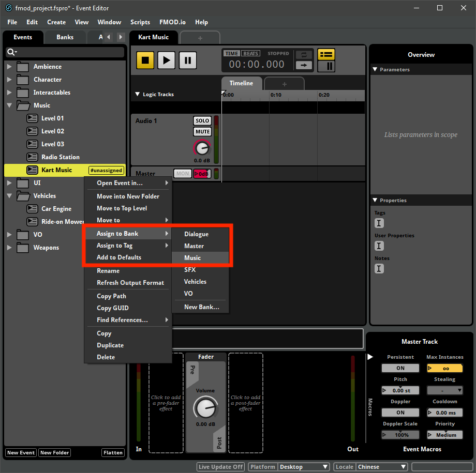The height and width of the screenshot is (473, 476).
Task: Pause playback in the transport controls
Action: pos(187,60)
